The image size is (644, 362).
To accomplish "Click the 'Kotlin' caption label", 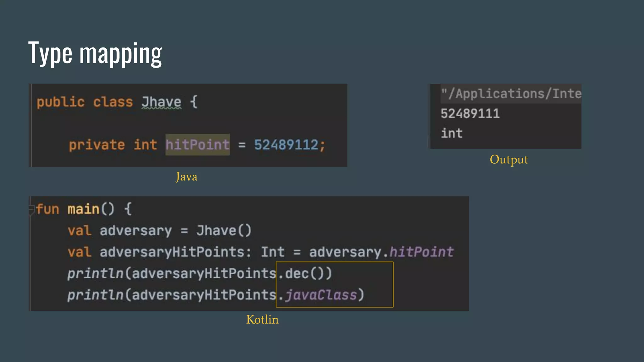I will 262,320.
